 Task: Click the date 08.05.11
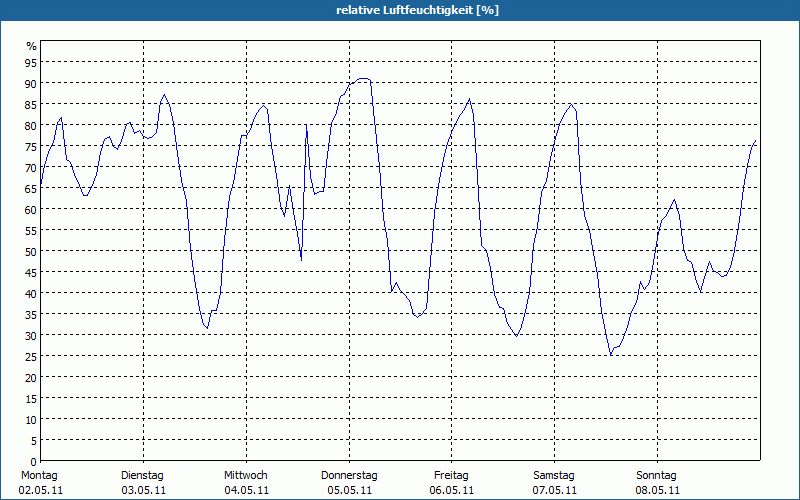(x=657, y=491)
